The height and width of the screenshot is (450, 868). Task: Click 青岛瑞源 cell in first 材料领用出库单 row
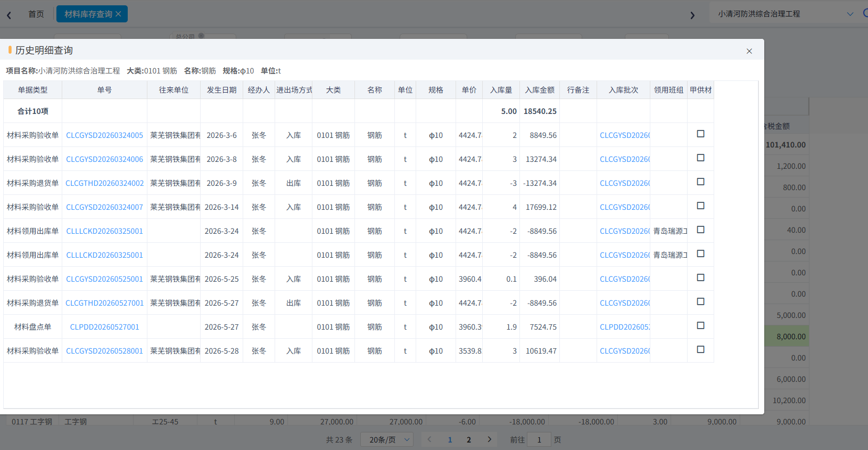[x=669, y=231]
